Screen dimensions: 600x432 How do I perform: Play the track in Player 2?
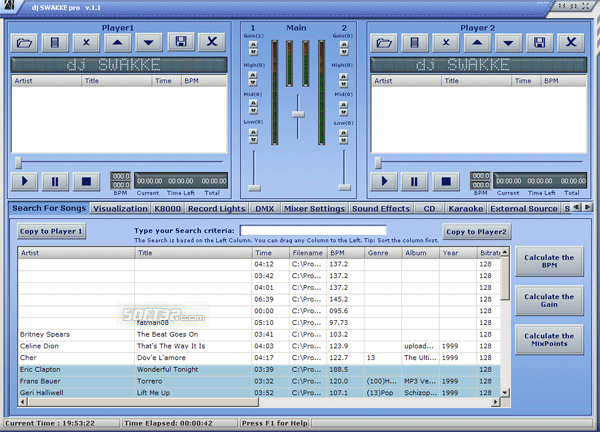point(384,181)
